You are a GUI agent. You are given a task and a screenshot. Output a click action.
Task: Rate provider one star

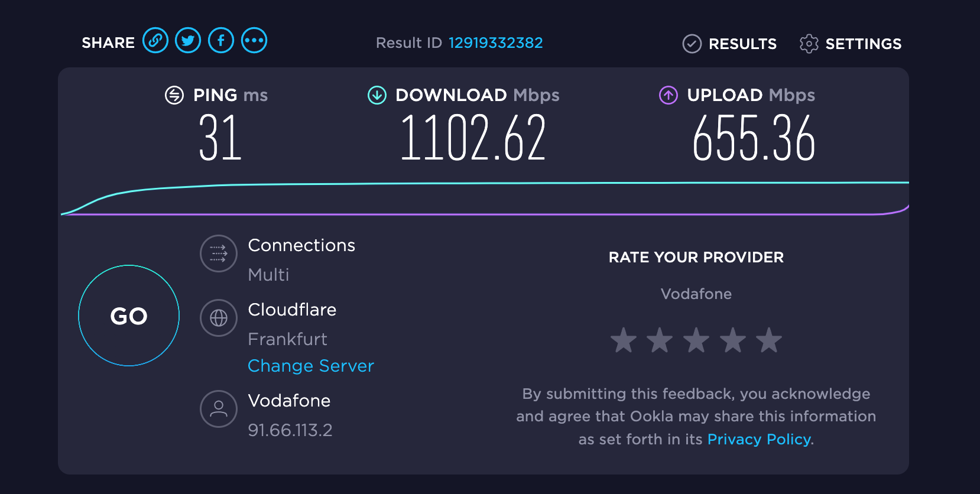click(624, 340)
